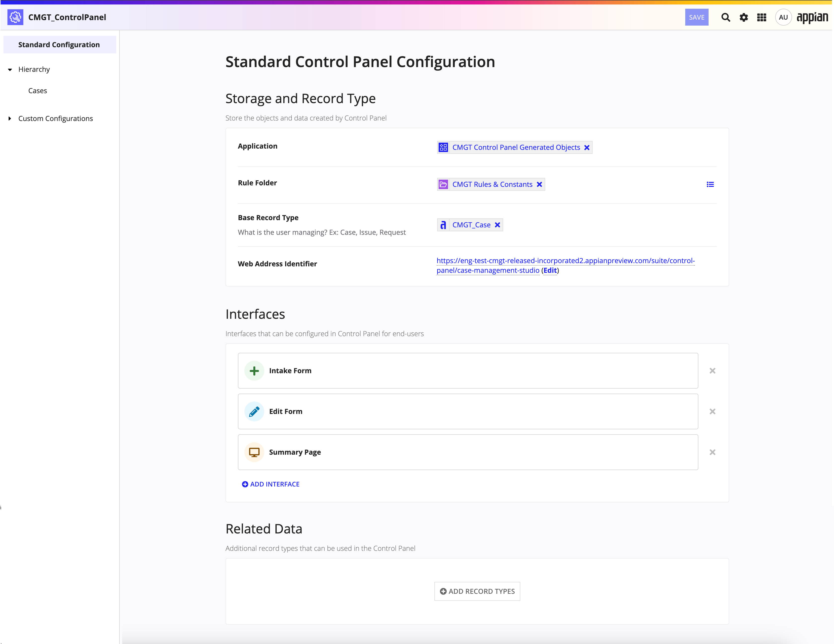
Task: Remove the CMGT Rules & Constants folder
Action: click(x=539, y=185)
